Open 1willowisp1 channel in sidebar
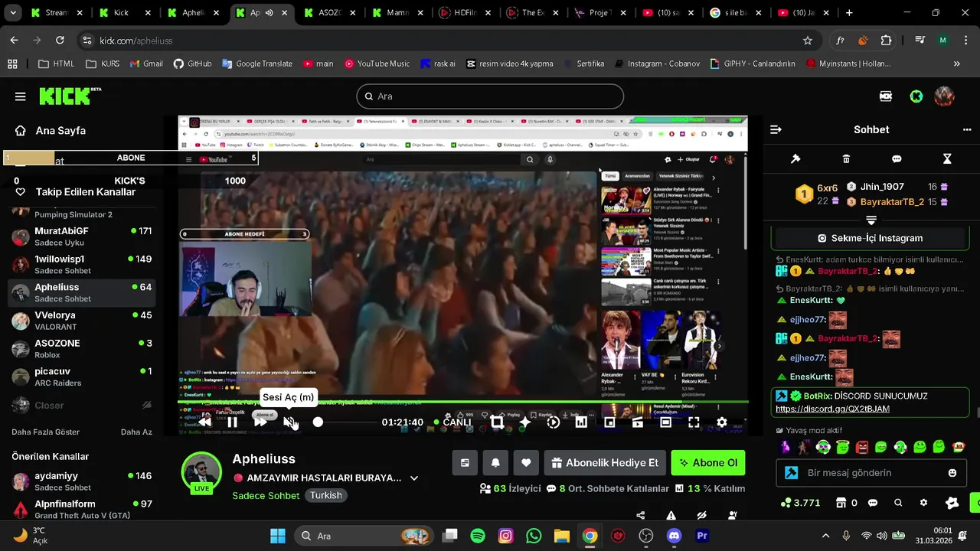 (81, 264)
